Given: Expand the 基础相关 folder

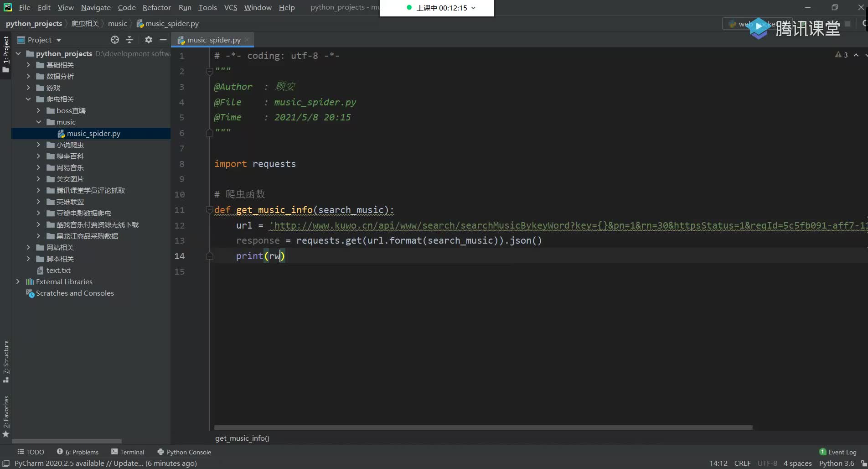Looking at the screenshot, I should point(28,65).
